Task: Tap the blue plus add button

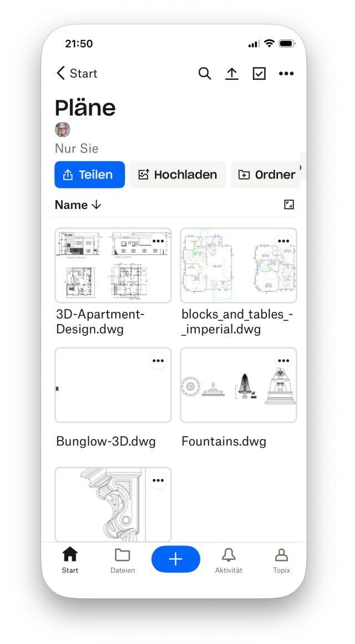Action: (176, 559)
